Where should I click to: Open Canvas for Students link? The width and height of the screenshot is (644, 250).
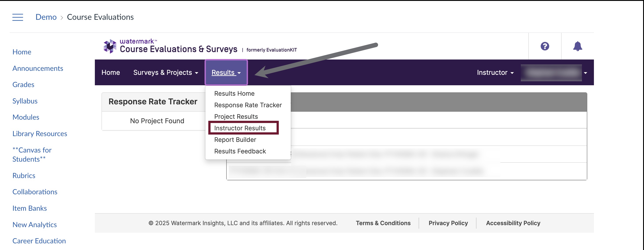[32, 155]
